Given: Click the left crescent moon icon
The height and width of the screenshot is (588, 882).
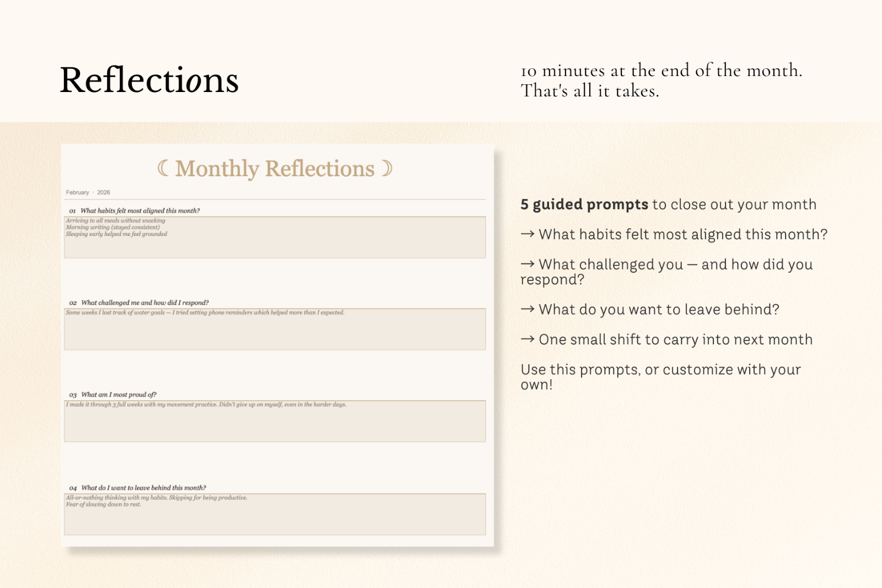Looking at the screenshot, I should (x=163, y=168).
